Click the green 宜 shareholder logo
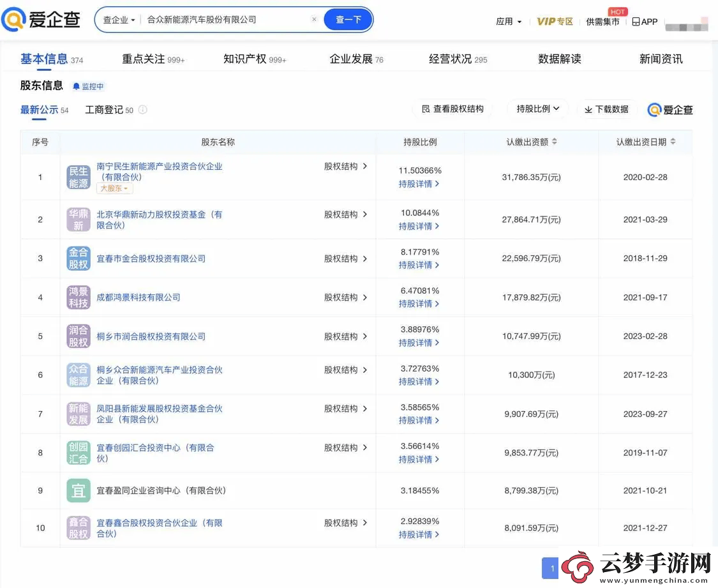 (79, 490)
